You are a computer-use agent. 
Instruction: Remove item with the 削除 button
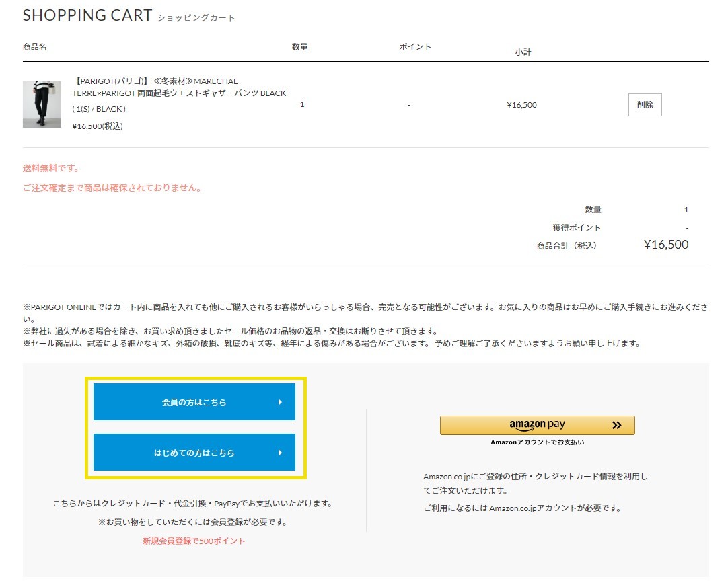[645, 105]
